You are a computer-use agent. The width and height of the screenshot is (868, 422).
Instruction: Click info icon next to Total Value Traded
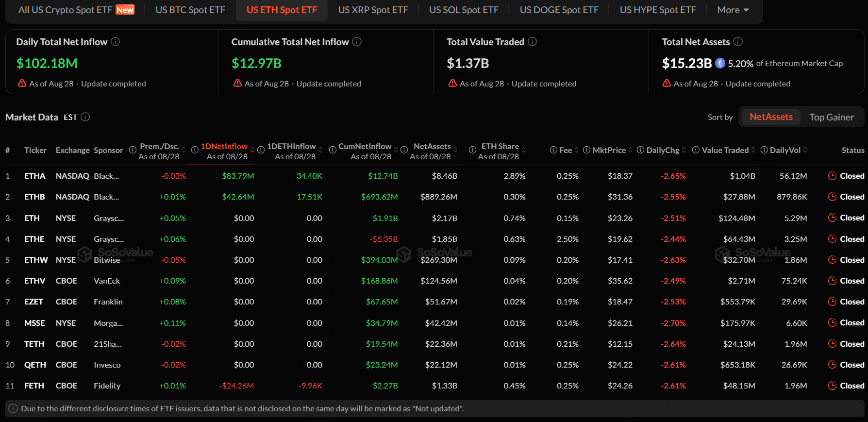point(533,42)
